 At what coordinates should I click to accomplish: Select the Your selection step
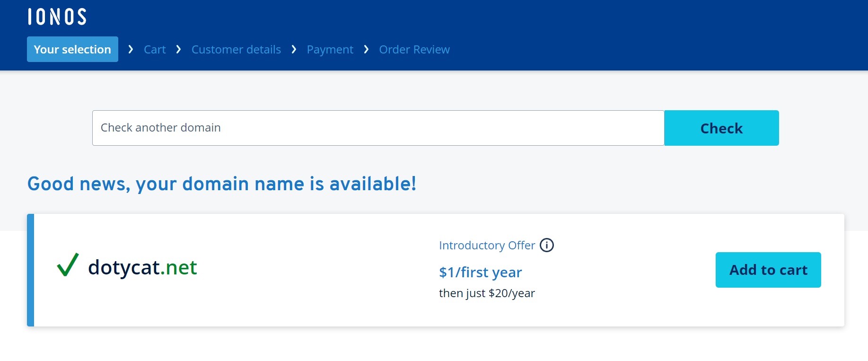click(72, 49)
